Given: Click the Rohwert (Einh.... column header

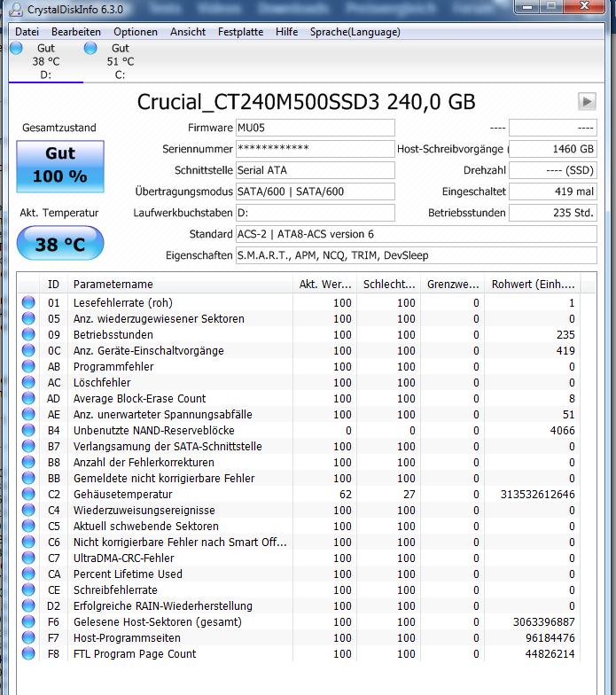Looking at the screenshot, I should (533, 284).
